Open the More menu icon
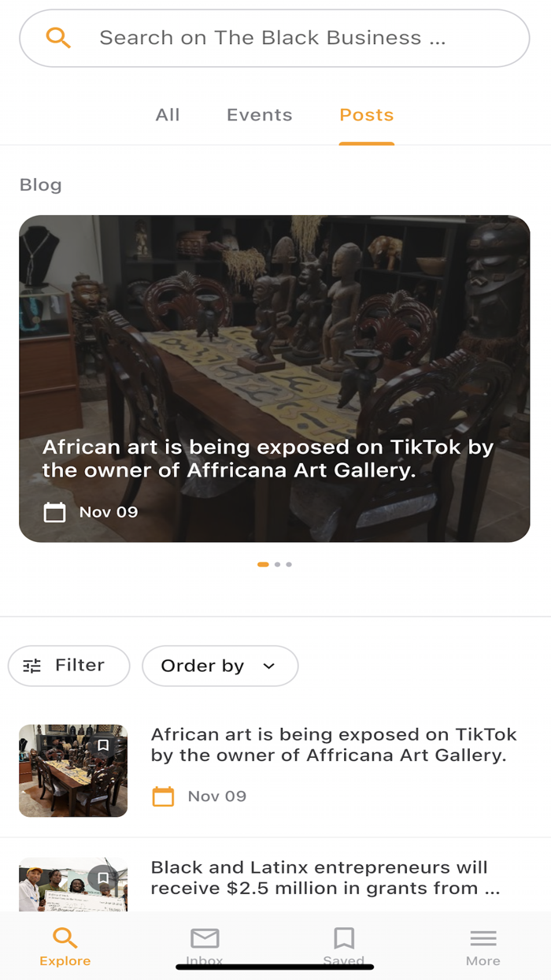The image size is (551, 980). [483, 938]
